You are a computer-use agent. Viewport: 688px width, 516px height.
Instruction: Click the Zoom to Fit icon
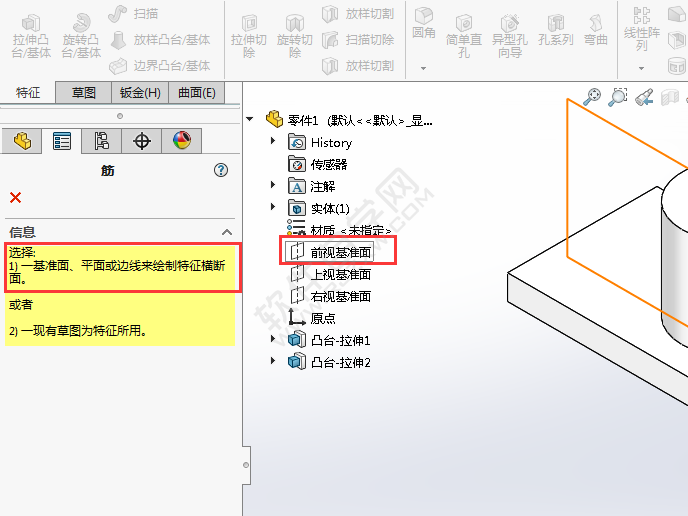(x=592, y=97)
